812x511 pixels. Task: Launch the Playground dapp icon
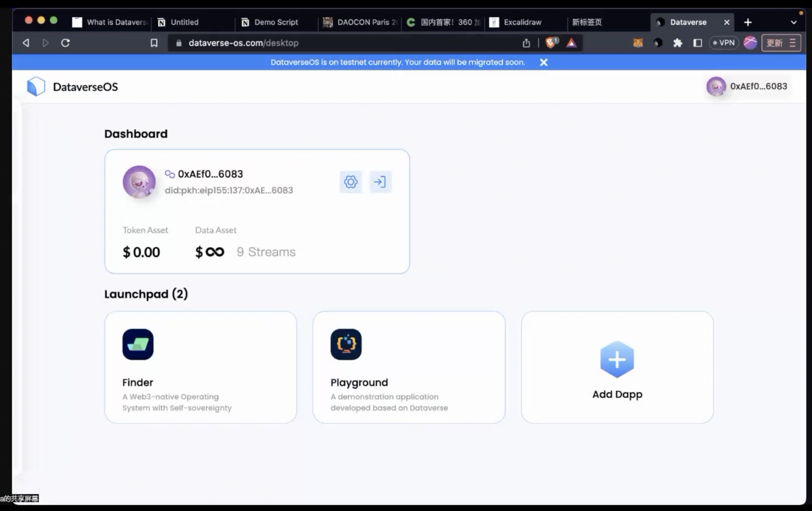click(346, 344)
